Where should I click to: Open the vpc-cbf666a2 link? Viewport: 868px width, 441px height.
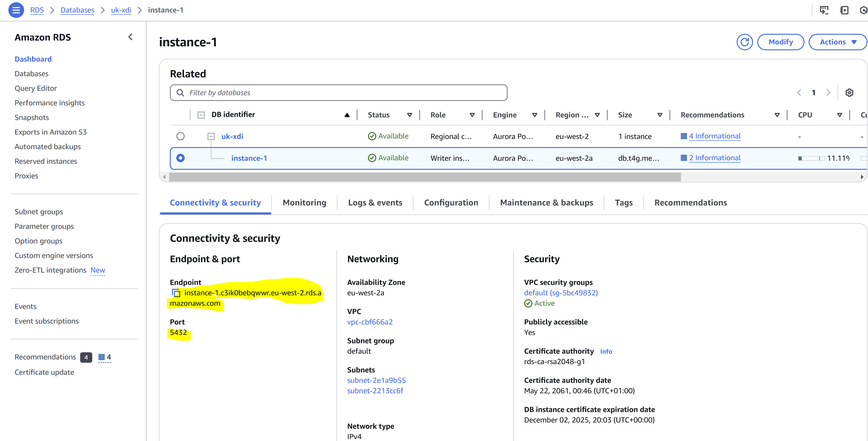(370, 322)
